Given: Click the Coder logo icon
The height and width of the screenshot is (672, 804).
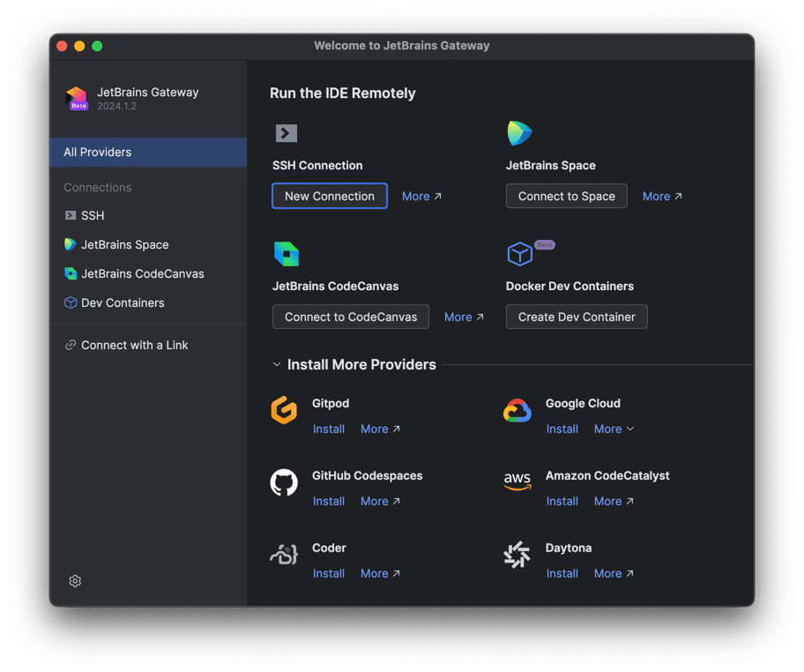Looking at the screenshot, I should pos(284,555).
